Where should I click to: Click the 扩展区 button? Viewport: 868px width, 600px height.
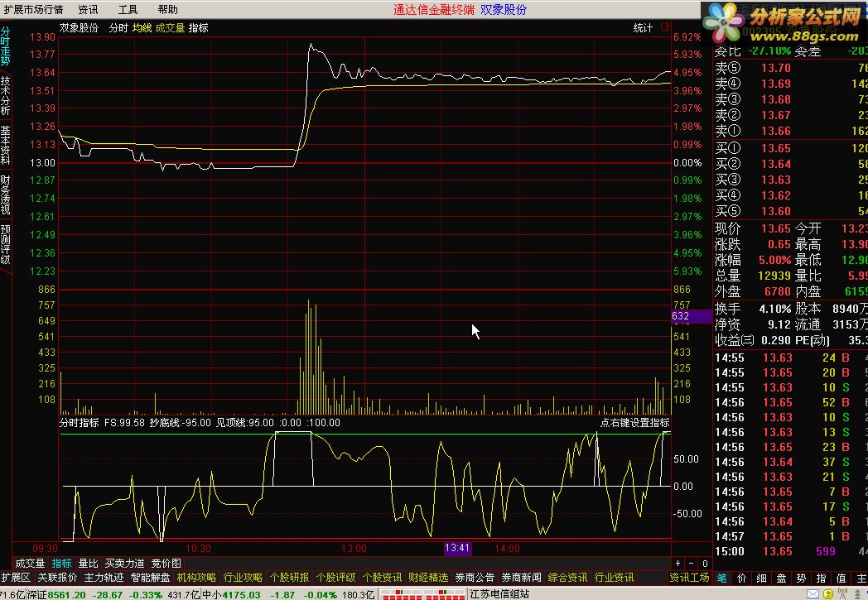pos(16,578)
